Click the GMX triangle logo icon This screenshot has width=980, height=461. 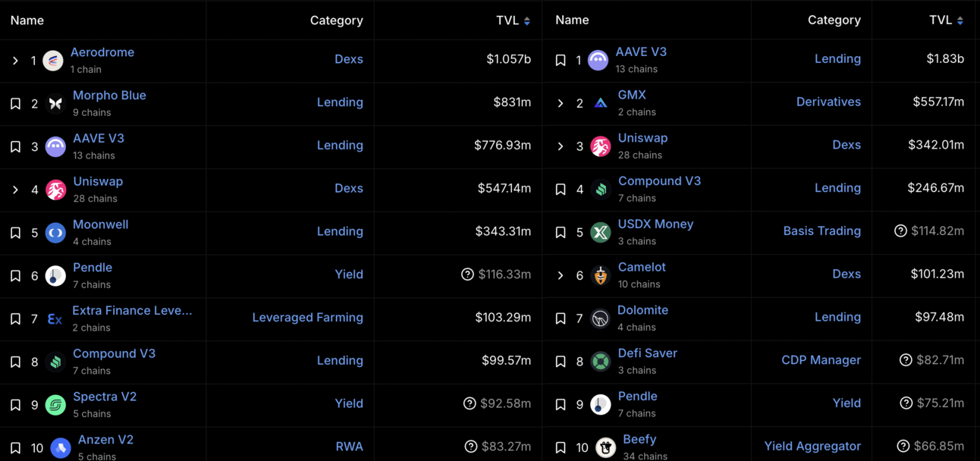coord(601,103)
